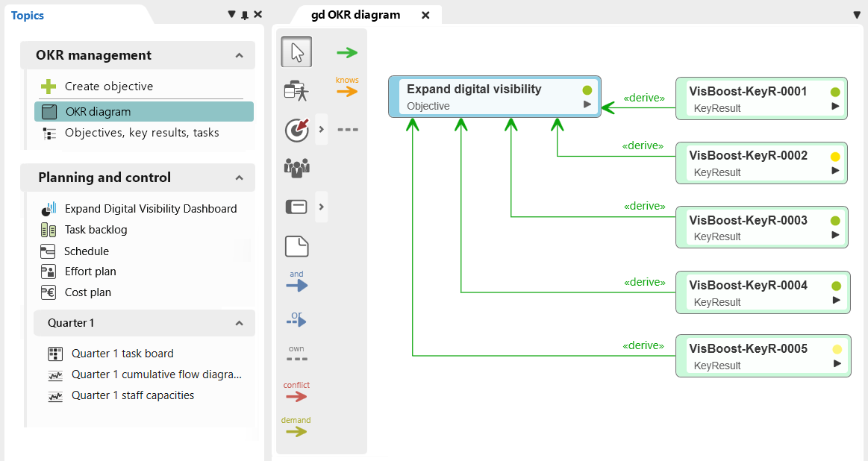
Task: Click the green status dot on Expand digital visibility
Action: (x=587, y=90)
